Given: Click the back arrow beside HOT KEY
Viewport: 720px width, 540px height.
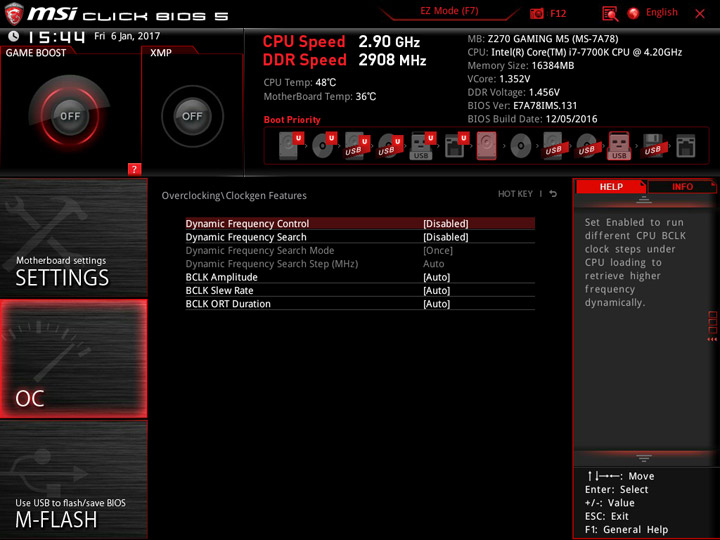Looking at the screenshot, I should (x=553, y=194).
